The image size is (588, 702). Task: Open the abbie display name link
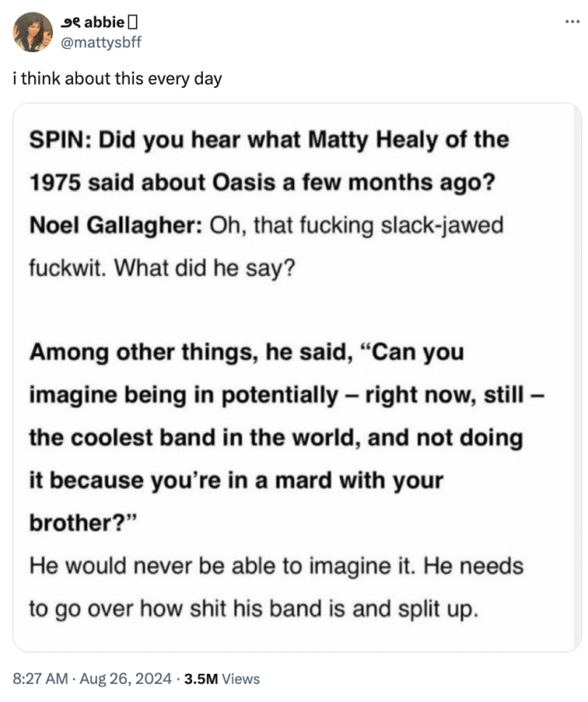[x=104, y=22]
